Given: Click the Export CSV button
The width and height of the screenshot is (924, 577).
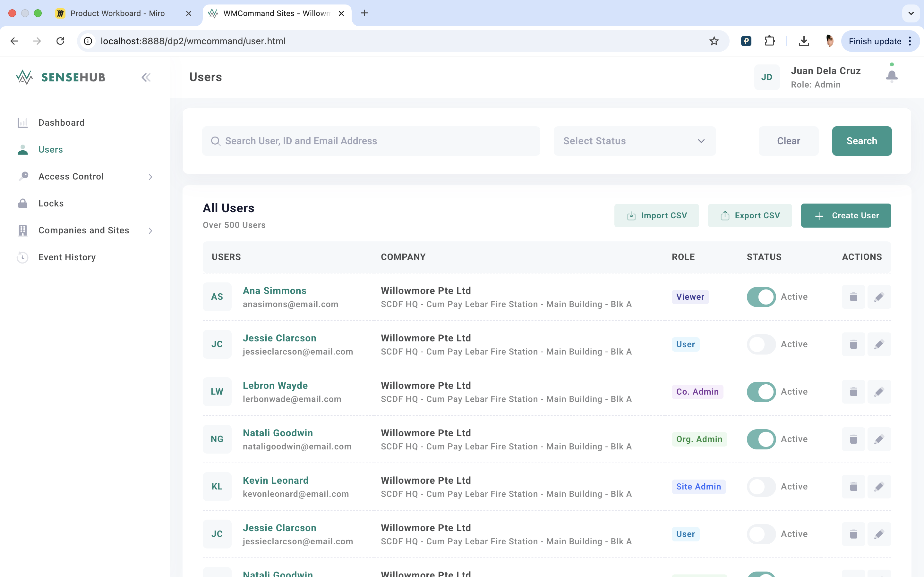Looking at the screenshot, I should [x=749, y=216].
